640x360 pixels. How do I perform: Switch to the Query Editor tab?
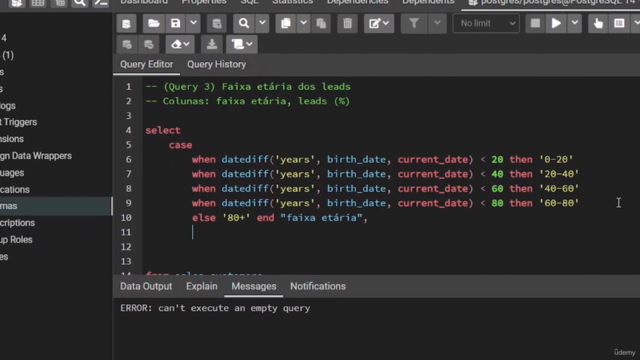pos(147,64)
